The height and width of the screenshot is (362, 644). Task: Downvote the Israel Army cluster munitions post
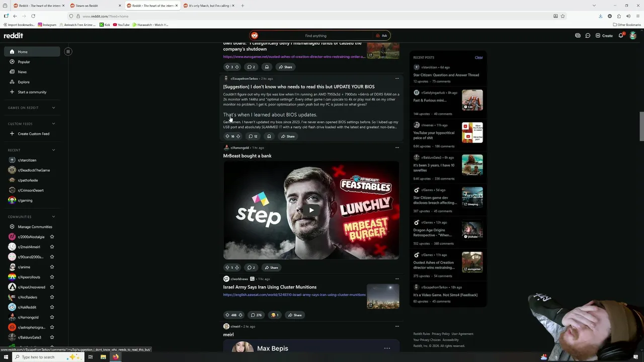click(x=240, y=315)
